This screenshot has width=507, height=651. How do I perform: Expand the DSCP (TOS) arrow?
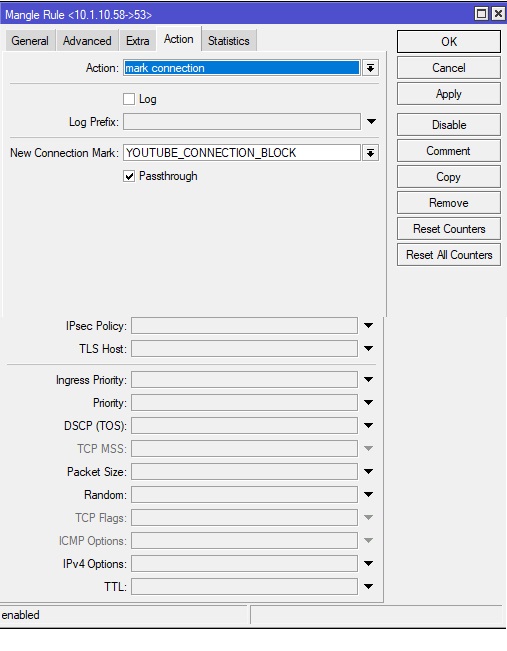click(368, 426)
